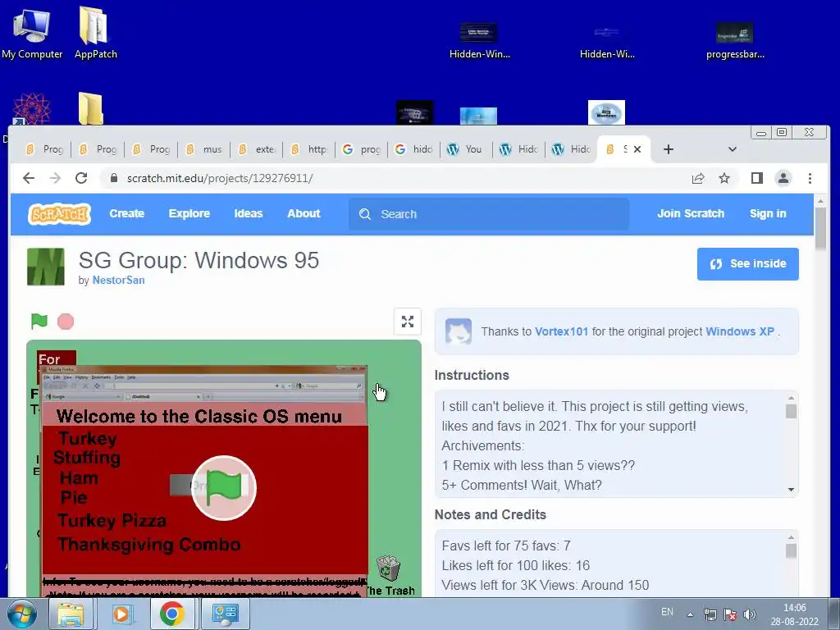This screenshot has height=630, width=840.
Task: Click the Windows Start orb
Action: [21, 614]
